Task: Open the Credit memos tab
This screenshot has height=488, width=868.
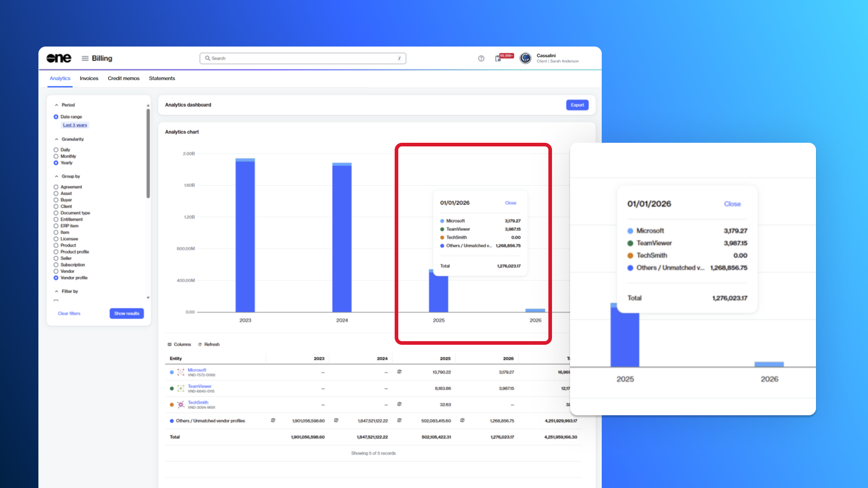Action: click(123, 79)
